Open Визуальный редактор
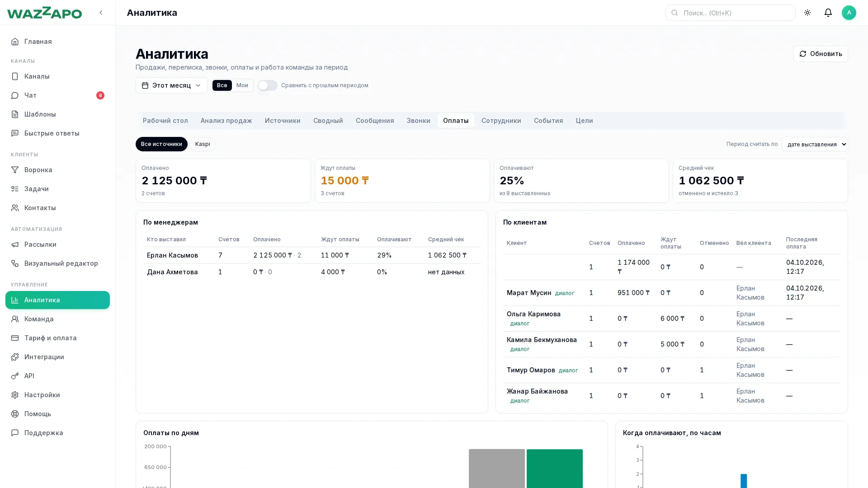Screen dimensions: 868x488 tap(57, 263)
